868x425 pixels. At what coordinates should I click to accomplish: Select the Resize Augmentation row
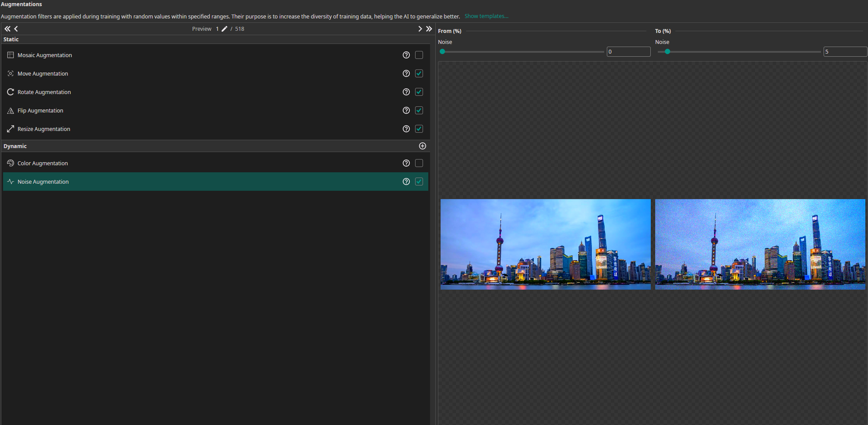click(x=176, y=129)
